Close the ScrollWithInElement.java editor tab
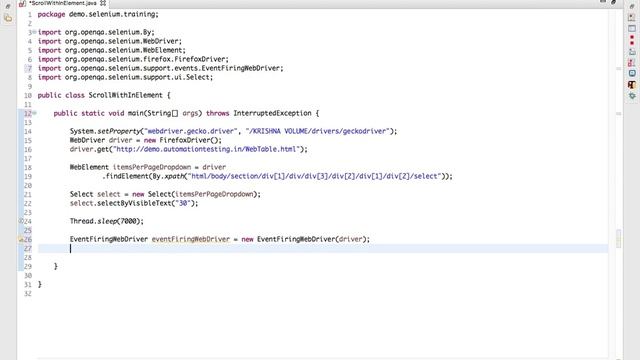The width and height of the screenshot is (640, 360). pyautogui.click(x=103, y=3)
